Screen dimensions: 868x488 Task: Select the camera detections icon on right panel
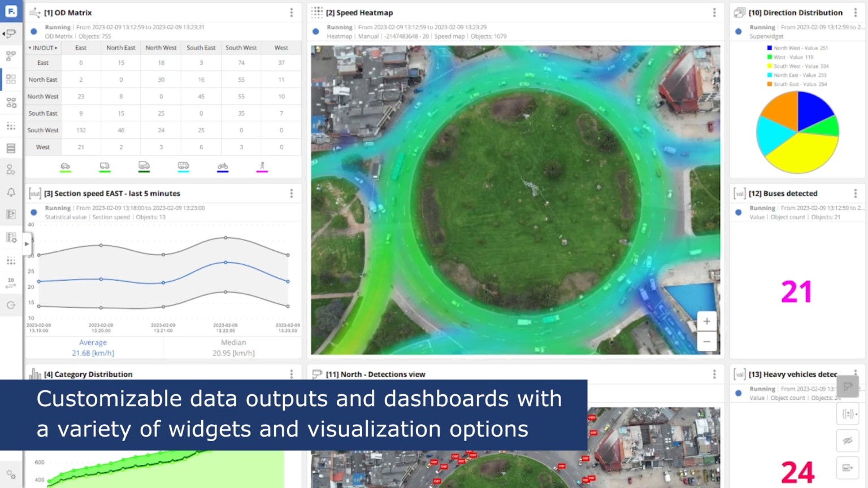[x=847, y=387]
